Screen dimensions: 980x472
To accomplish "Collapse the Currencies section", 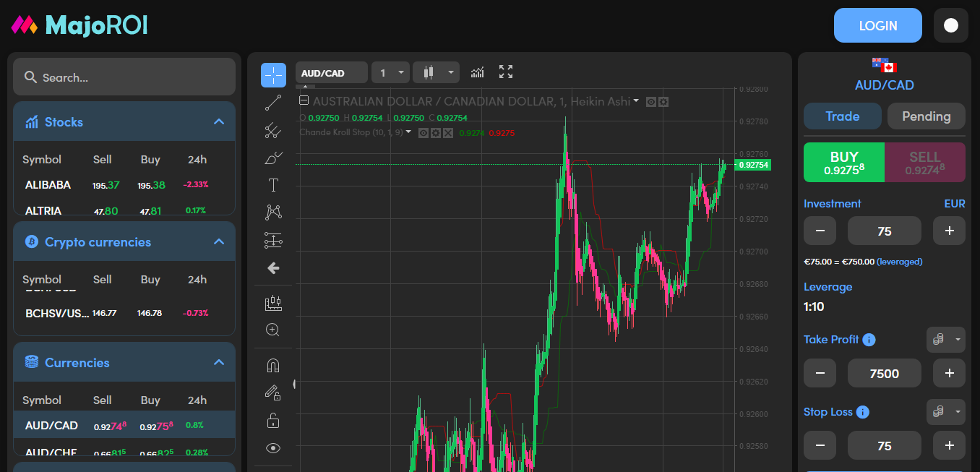I will [x=219, y=362].
